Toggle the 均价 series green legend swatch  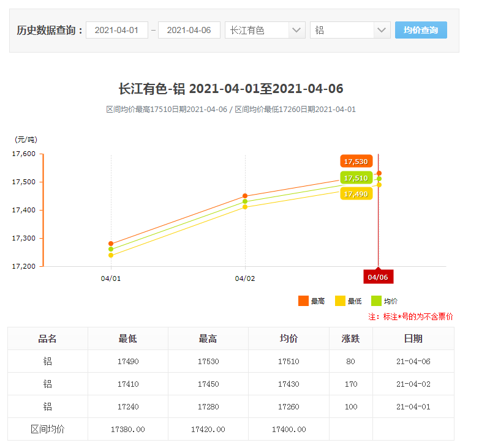pos(376,301)
